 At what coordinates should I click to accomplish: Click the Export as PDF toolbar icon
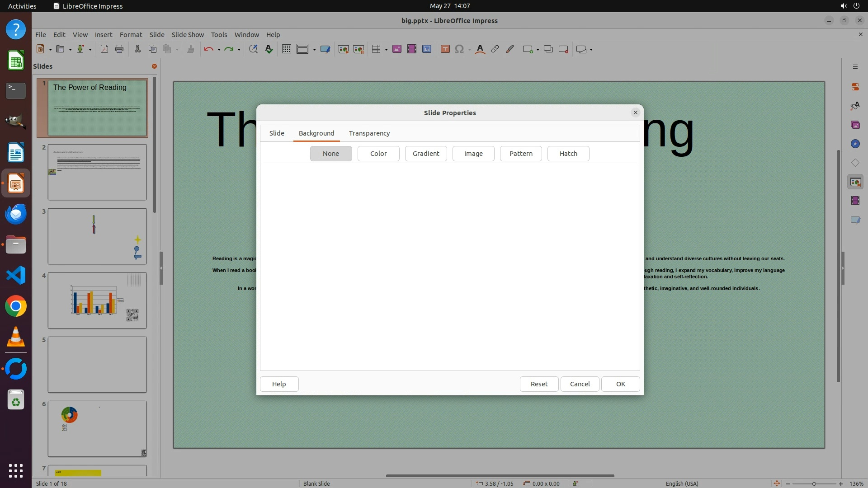click(104, 49)
